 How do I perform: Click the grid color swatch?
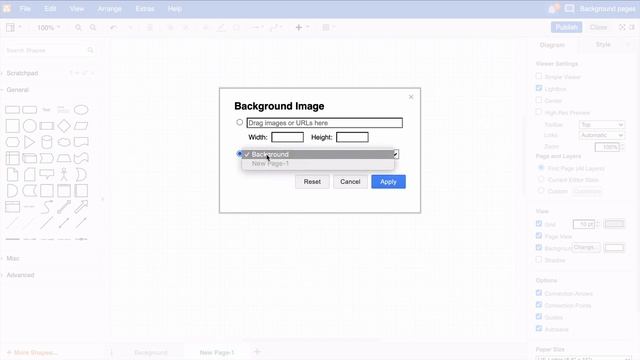pos(614,224)
